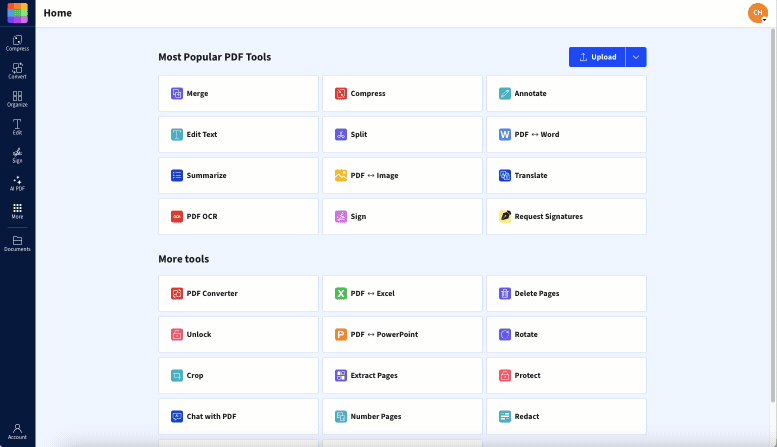Click the Most Popular PDF Tools heading

point(215,57)
